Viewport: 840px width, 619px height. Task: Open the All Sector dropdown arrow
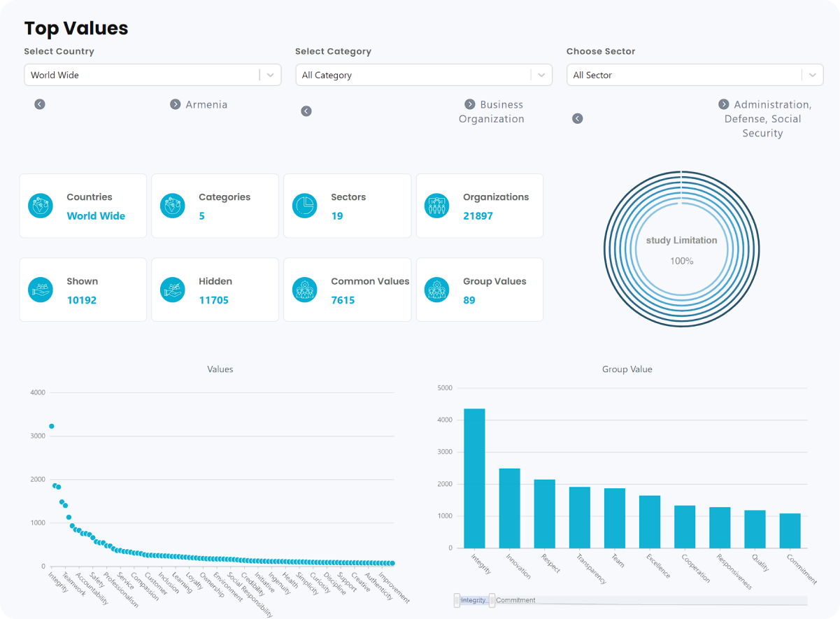click(x=812, y=75)
